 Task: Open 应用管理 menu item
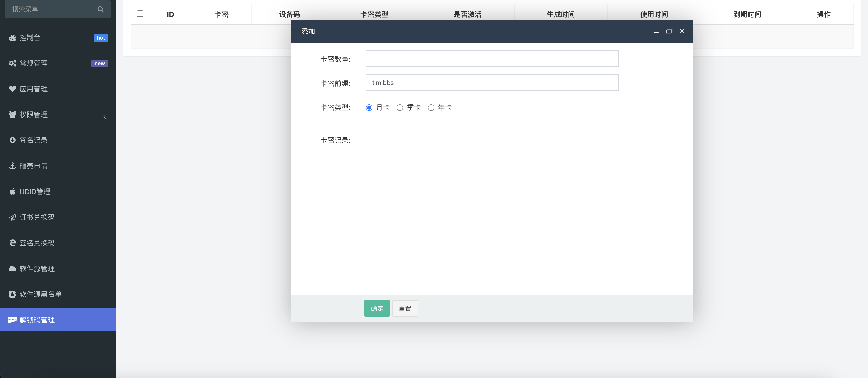point(58,89)
